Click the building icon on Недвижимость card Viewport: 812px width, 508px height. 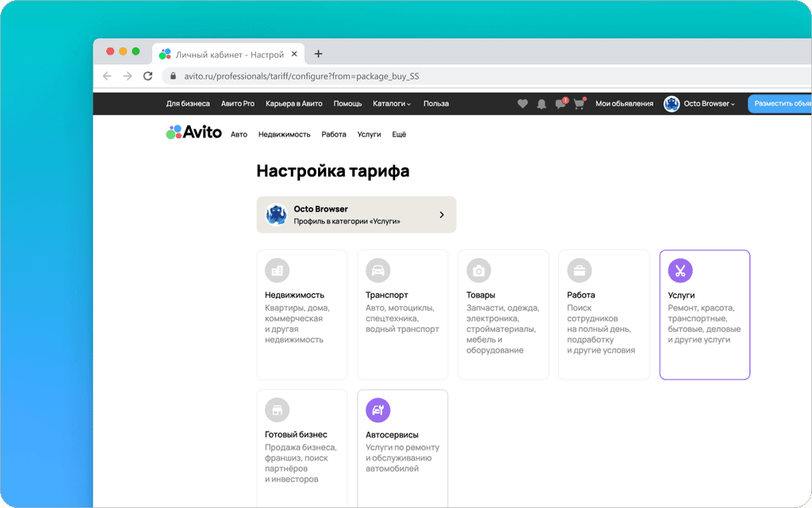277,271
